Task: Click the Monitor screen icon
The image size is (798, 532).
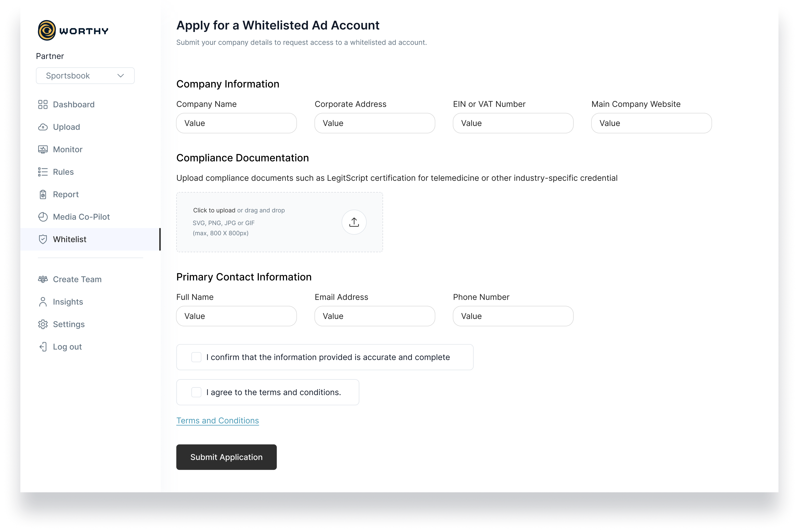Action: point(43,149)
